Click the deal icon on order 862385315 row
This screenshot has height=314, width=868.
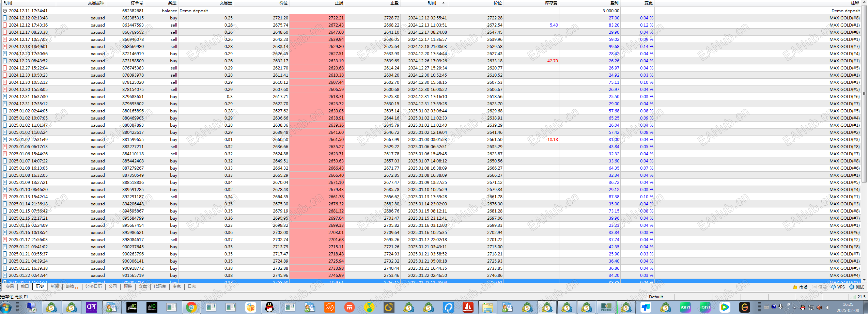(5, 18)
